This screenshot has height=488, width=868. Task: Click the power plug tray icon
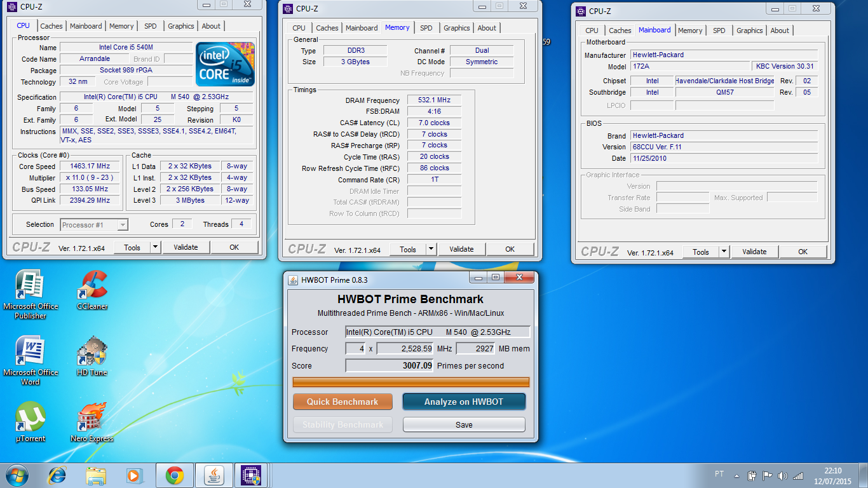coord(752,475)
